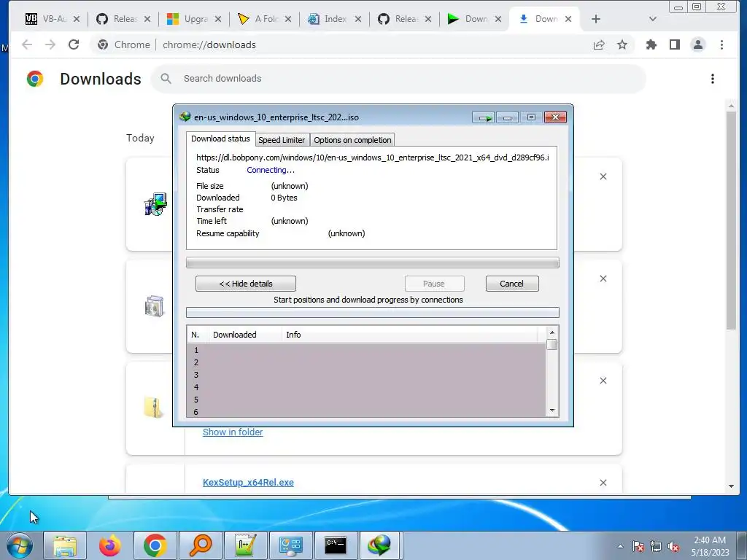Show hidden system tray icons
The image size is (747, 560).
[620, 546]
